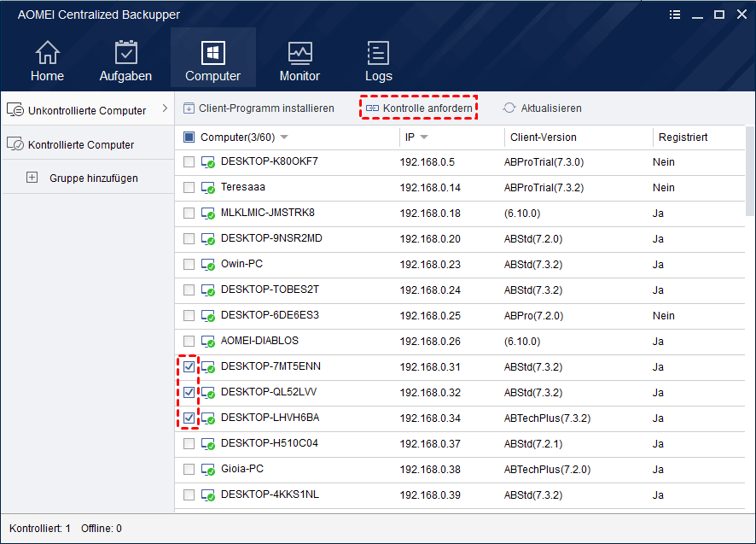Click Client-Programm installieren button
The height and width of the screenshot is (544, 756).
coord(259,108)
